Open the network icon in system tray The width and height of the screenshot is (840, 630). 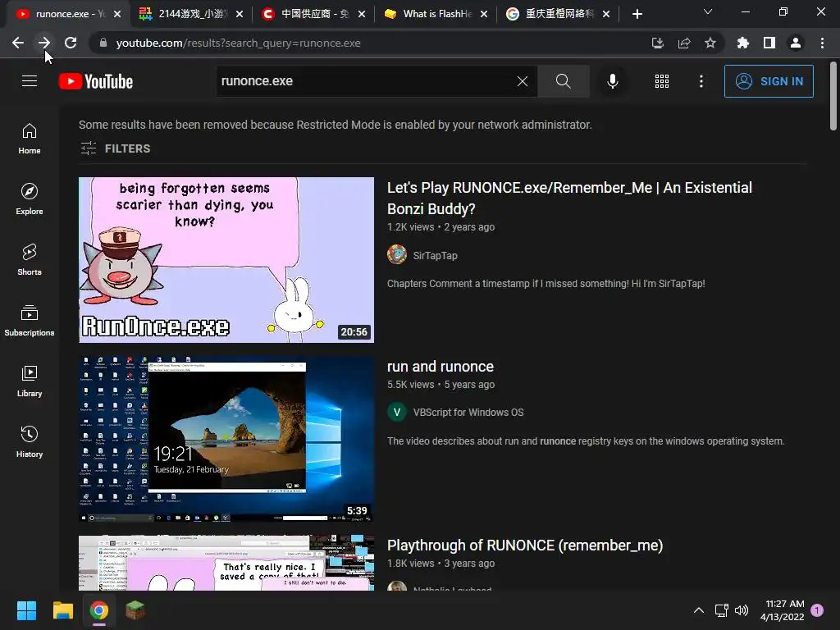pos(721,610)
